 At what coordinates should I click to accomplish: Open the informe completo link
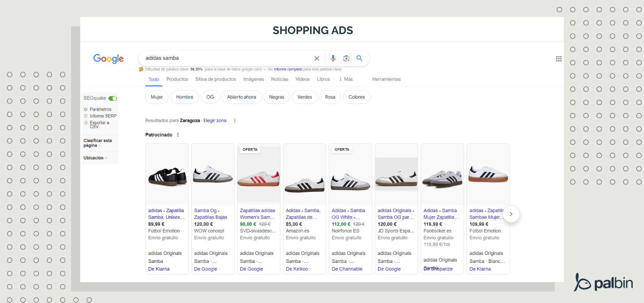pos(288,69)
